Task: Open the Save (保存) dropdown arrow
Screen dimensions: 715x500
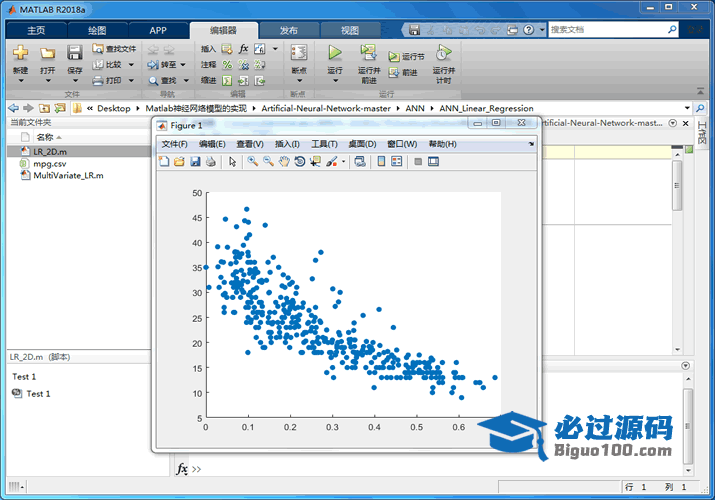Action: point(75,81)
